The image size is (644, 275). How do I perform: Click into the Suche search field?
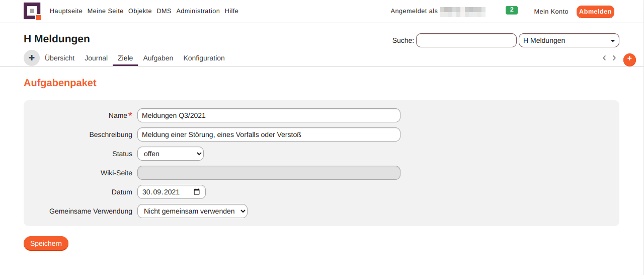click(466, 40)
